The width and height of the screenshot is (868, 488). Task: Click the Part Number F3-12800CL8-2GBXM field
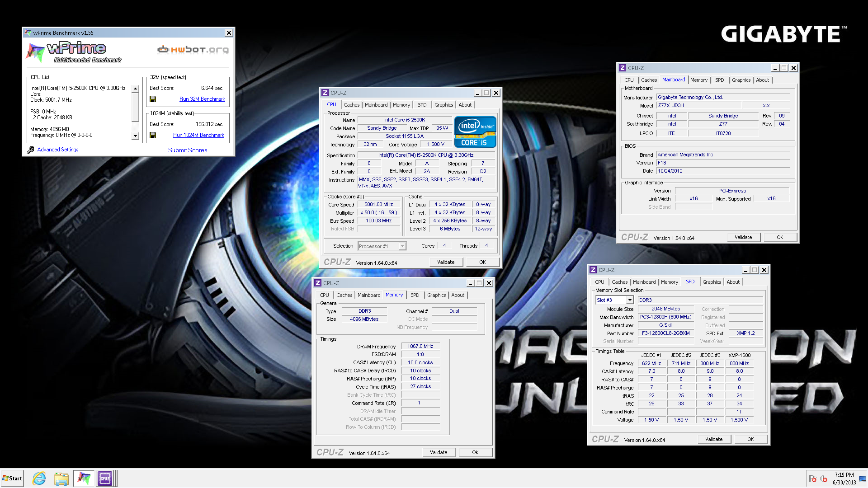[x=666, y=333]
